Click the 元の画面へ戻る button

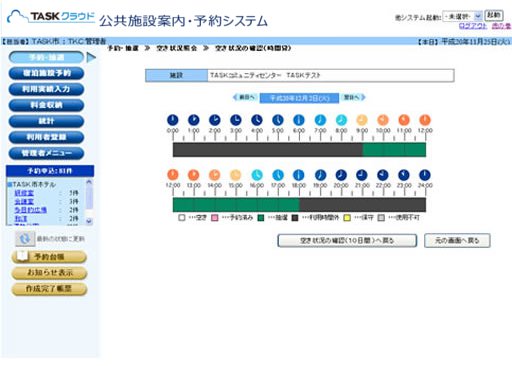[457, 240]
